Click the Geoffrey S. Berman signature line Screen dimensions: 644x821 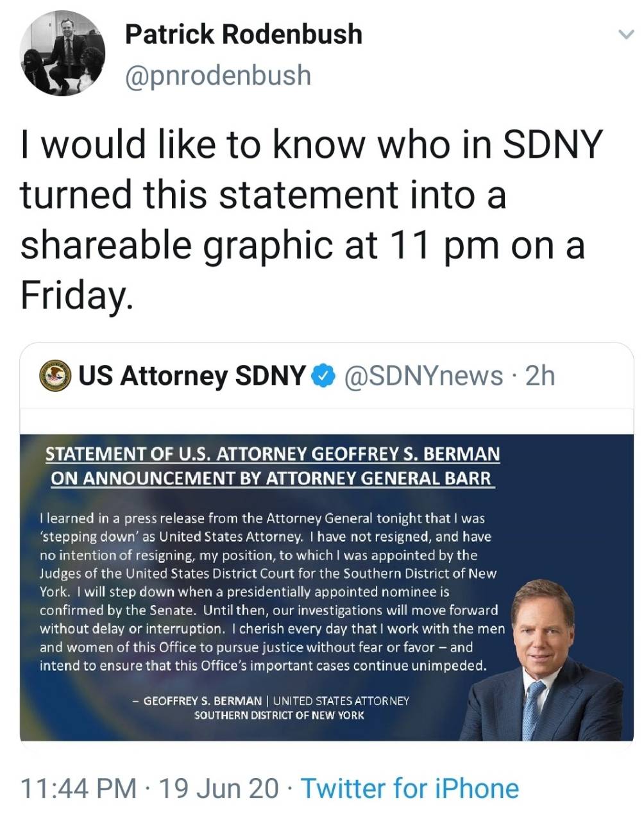click(271, 700)
